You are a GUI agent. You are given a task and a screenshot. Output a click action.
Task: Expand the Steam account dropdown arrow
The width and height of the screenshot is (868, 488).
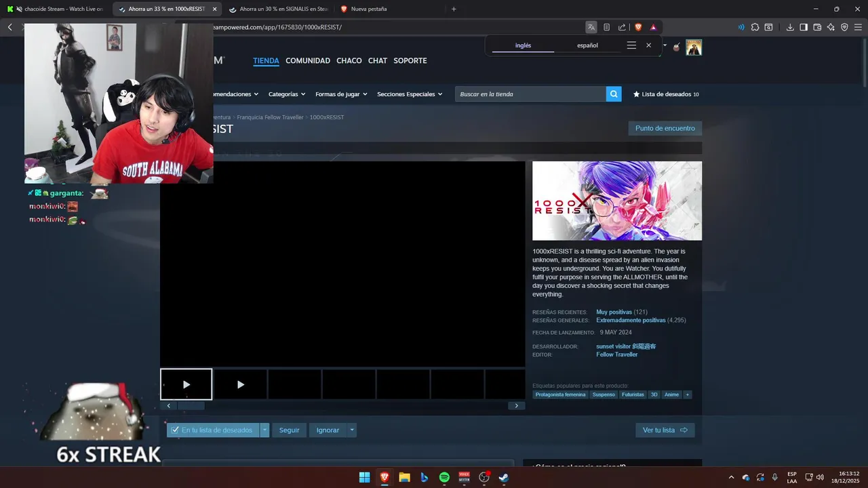coord(665,45)
